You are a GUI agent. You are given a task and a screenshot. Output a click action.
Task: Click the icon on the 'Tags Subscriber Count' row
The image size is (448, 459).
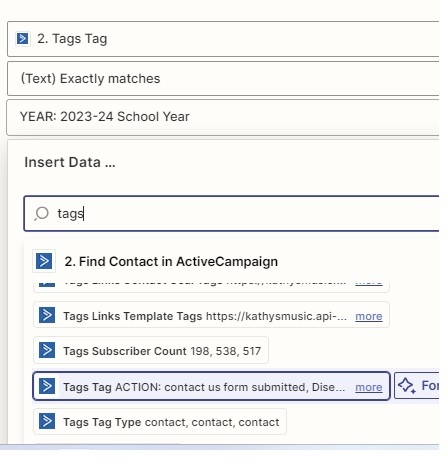[47, 350]
